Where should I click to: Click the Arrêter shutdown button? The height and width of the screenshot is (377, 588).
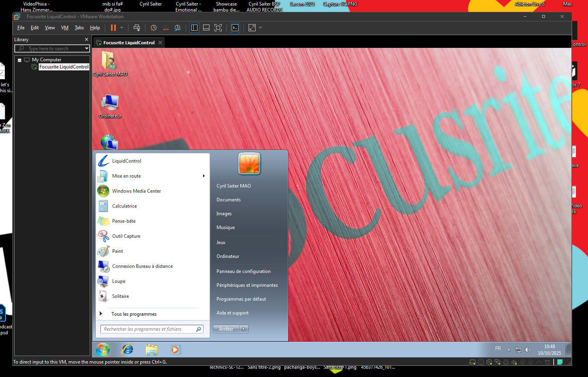(x=226, y=329)
